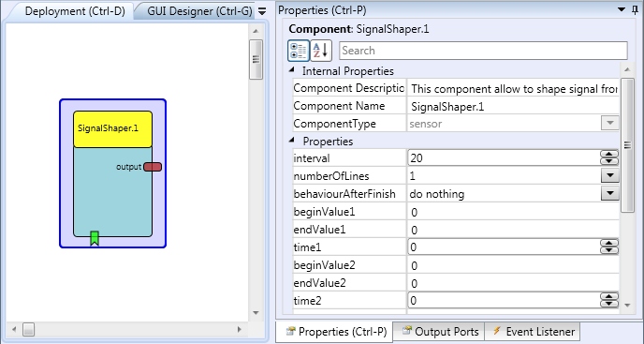Edit the endValue2 field
This screenshot has height=344, width=644.
point(513,283)
